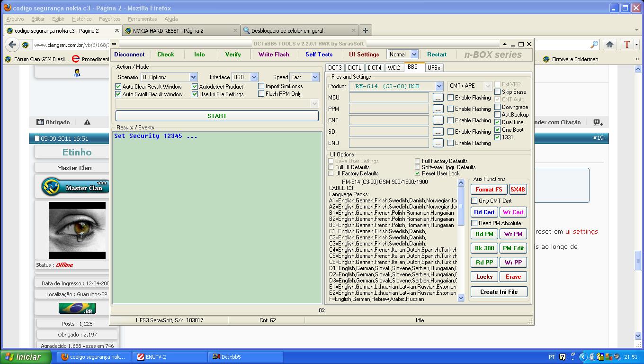This screenshot has width=644, height=364.
Task: Click the START button
Action: (x=217, y=116)
